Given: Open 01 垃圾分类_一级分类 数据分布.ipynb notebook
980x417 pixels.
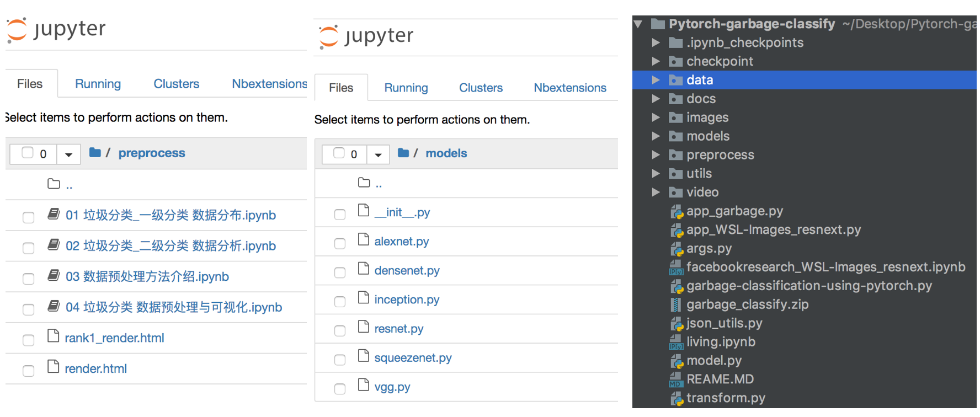Looking at the screenshot, I should point(171,215).
